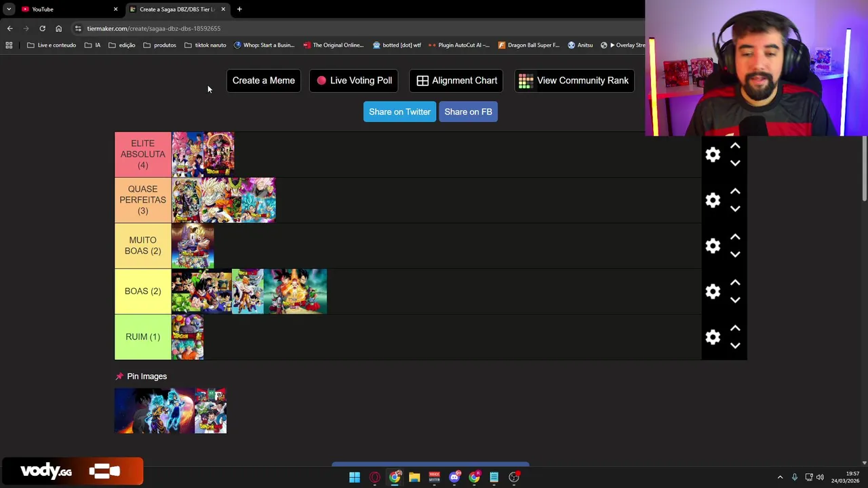Click the tiermaker.com address bar
The image size is (868, 488).
pos(153,28)
